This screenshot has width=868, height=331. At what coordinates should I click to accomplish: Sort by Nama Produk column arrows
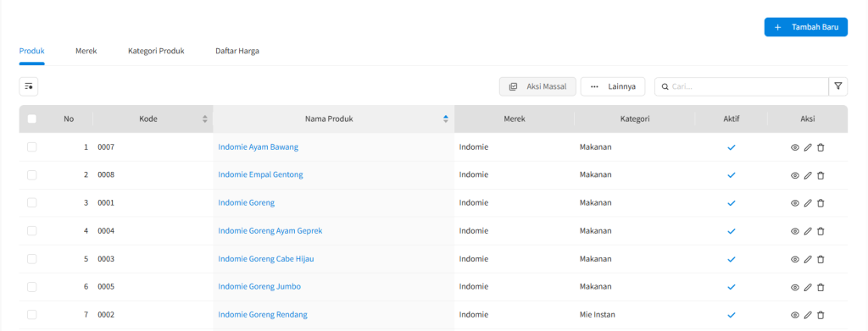tap(446, 119)
